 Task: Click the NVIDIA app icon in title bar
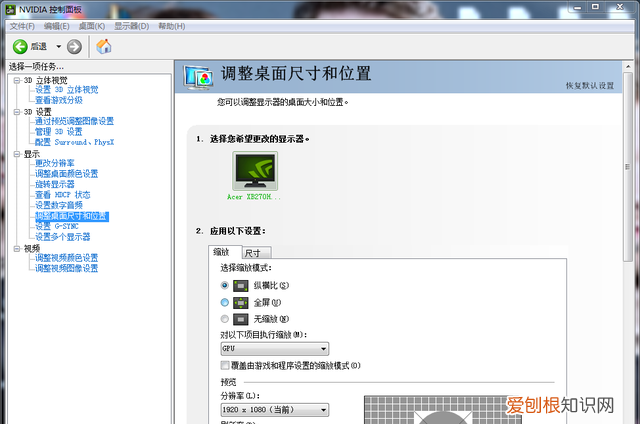pyautogui.click(x=10, y=9)
